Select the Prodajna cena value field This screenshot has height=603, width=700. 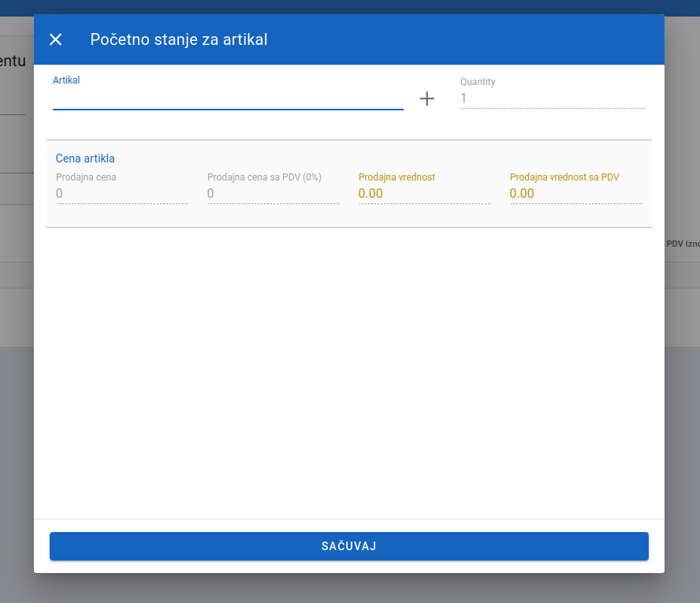(x=121, y=194)
